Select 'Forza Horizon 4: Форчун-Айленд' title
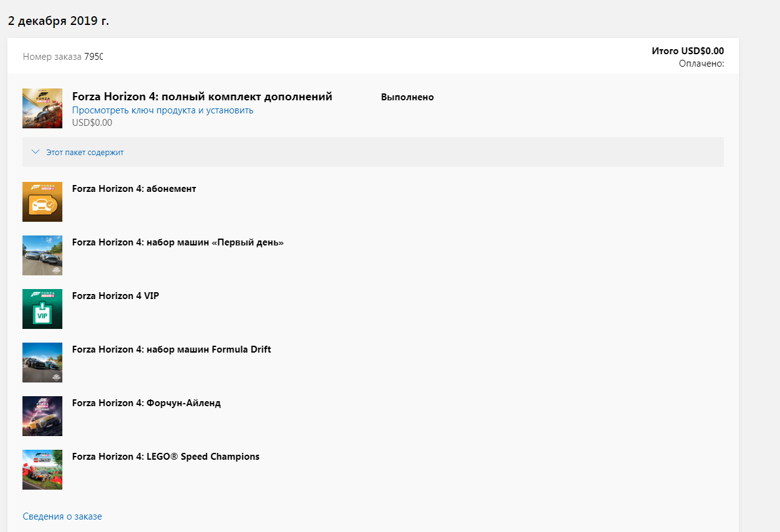The width and height of the screenshot is (780, 532). pos(147,403)
